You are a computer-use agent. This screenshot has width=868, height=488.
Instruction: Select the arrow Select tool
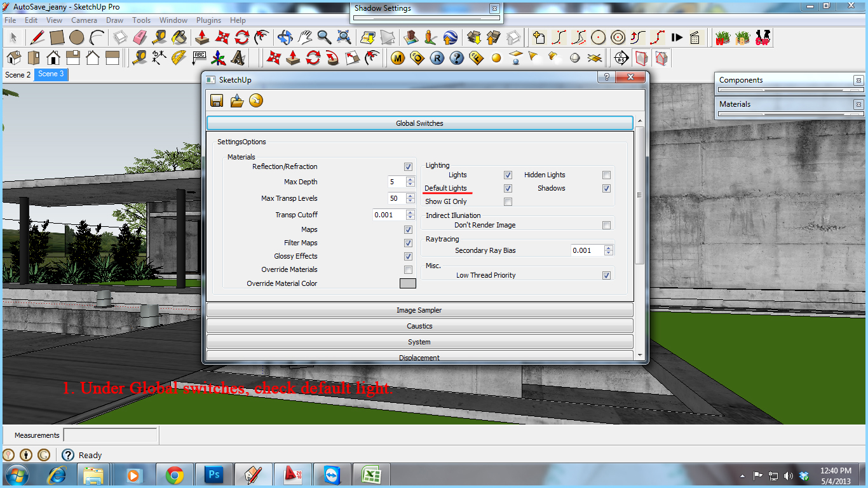pos(13,37)
